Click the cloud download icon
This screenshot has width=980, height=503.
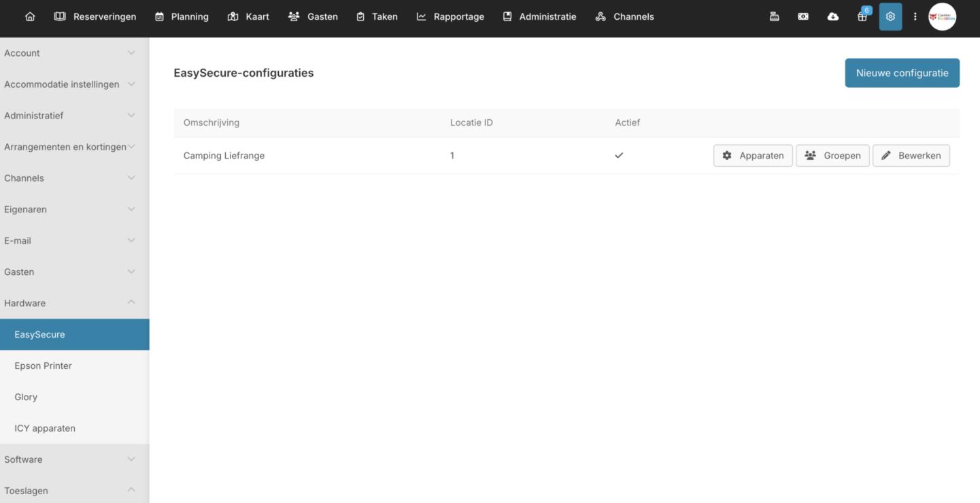click(x=832, y=16)
